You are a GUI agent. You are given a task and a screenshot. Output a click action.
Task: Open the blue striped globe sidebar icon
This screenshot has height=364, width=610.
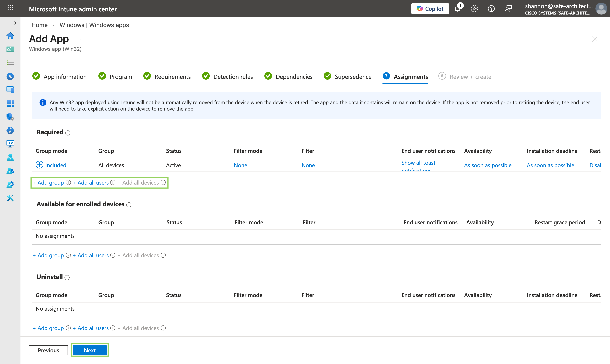click(x=10, y=131)
